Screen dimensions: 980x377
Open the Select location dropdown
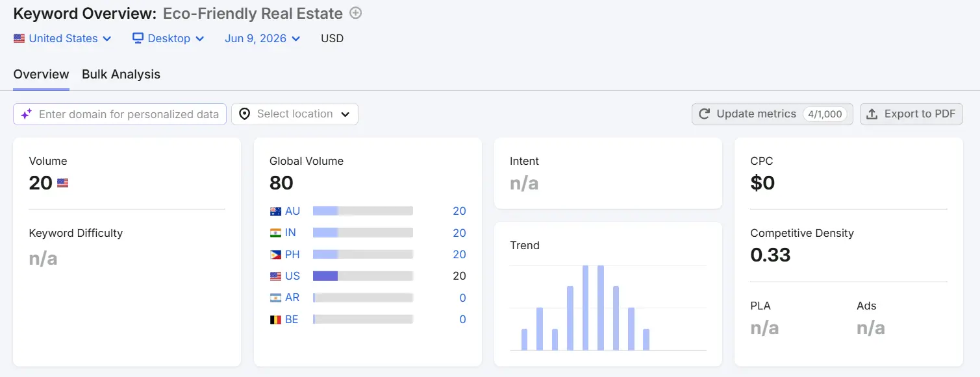tap(295, 114)
